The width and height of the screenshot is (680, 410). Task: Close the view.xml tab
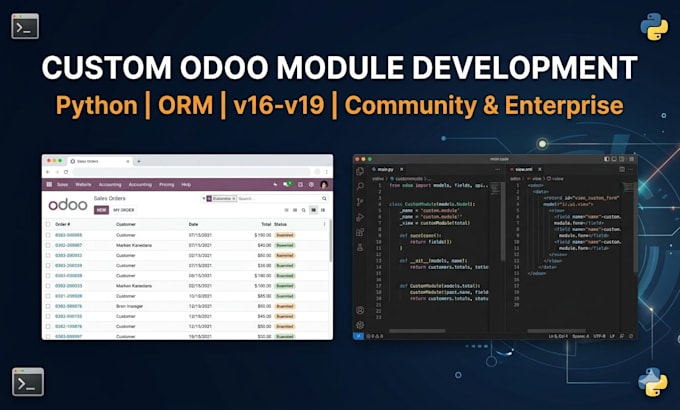(x=540, y=169)
